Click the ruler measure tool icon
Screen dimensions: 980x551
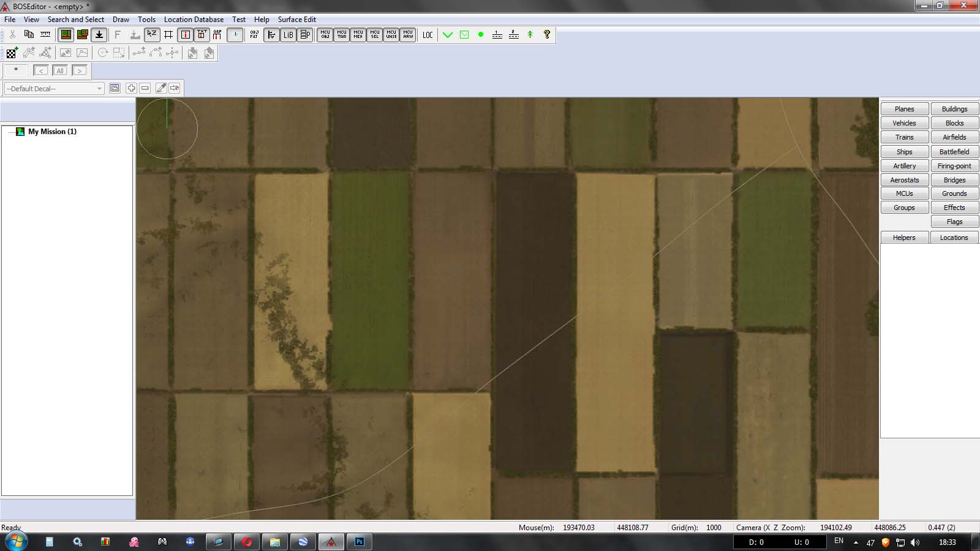[x=45, y=35]
